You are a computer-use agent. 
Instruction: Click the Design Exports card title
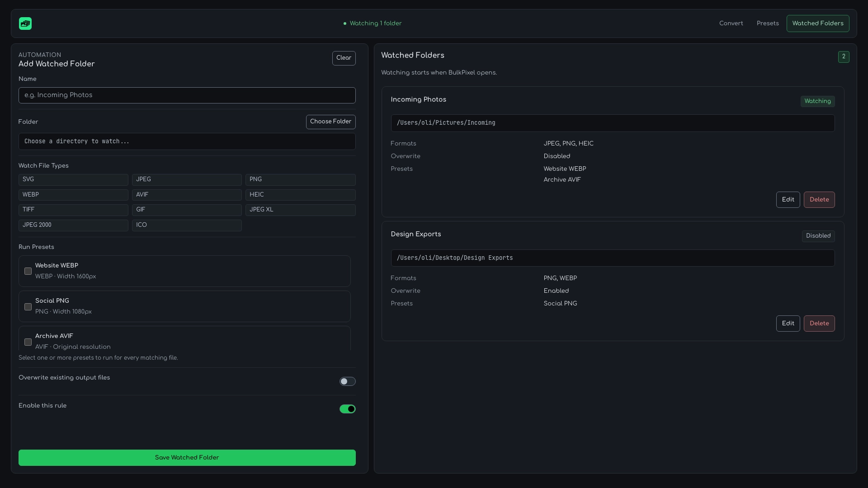coord(416,234)
